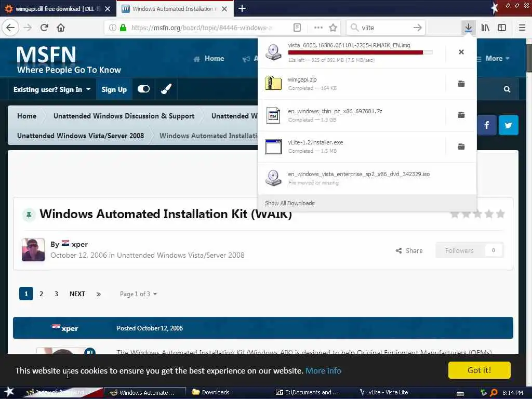Open Downloads folder in taskbar
Image resolution: width=532 pixels, height=399 pixels.
coord(211,392)
